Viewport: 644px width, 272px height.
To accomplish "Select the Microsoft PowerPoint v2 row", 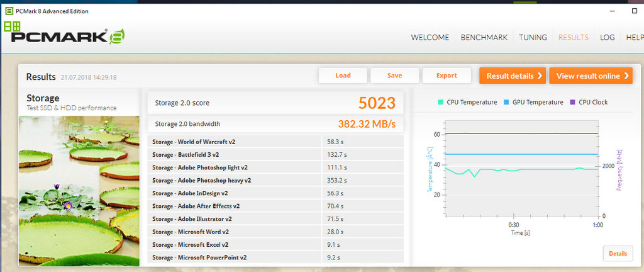I will (x=275, y=258).
